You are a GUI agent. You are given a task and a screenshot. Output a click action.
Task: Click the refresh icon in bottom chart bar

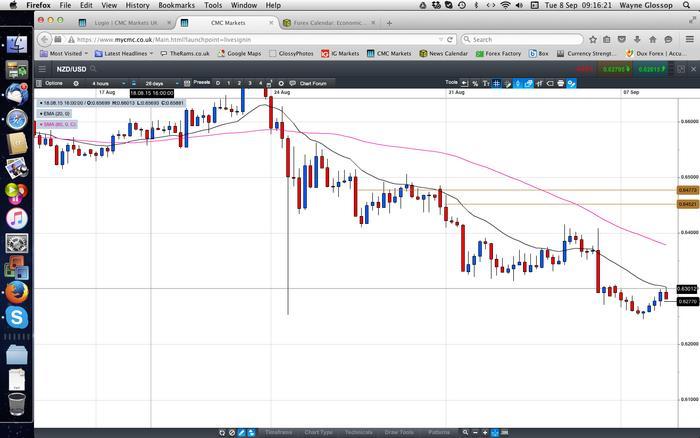click(222, 433)
